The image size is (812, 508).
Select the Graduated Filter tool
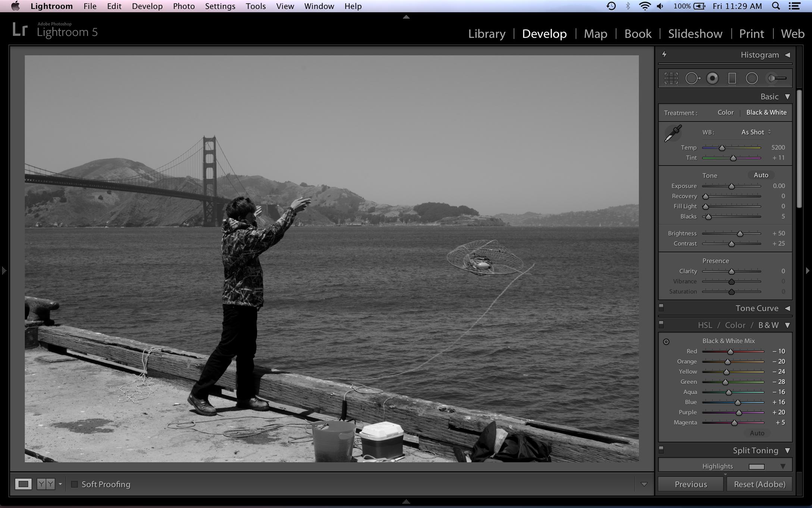[x=732, y=78]
